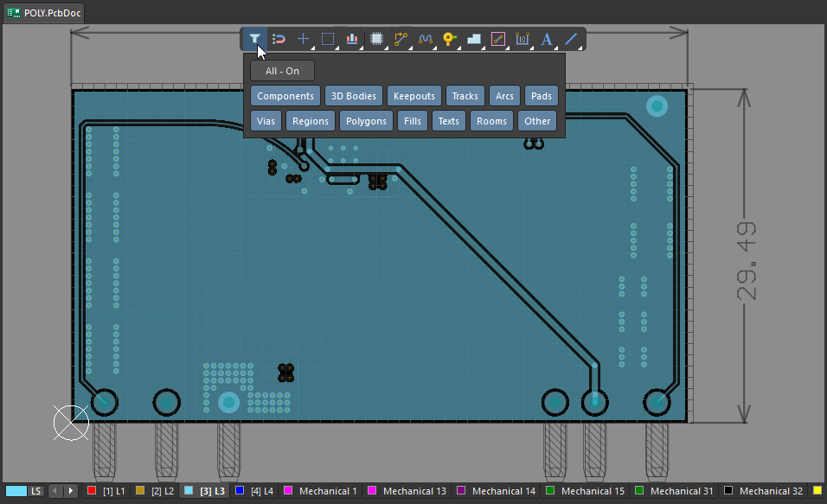Click the purple swatch beside Mechanical 14
This screenshot has width=827, height=504.
tap(461, 490)
